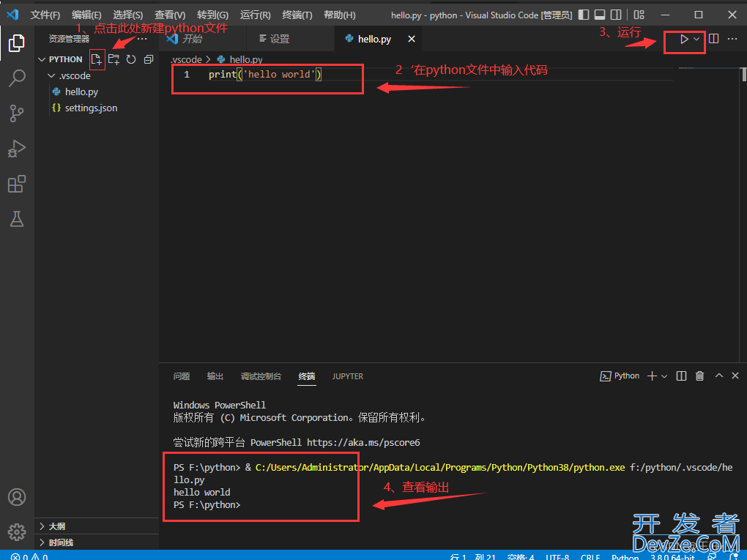Switch to the 设置 editor tab
This screenshot has height=560, width=747.
click(x=291, y=39)
